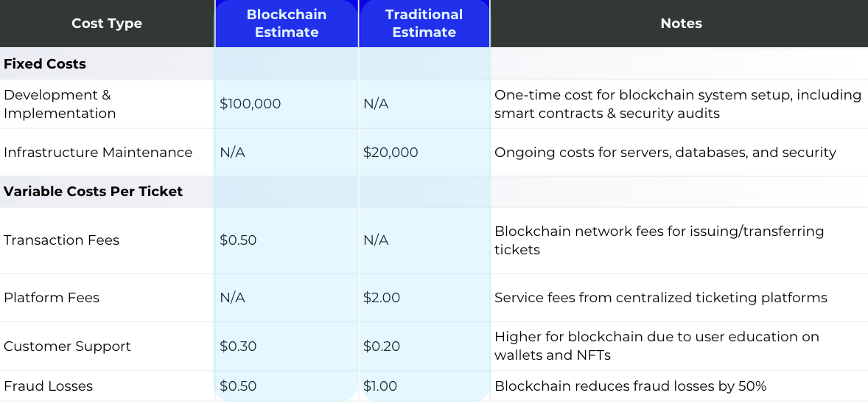The width and height of the screenshot is (868, 404).
Task: Select the $0.30 customer support value
Action: [238, 346]
